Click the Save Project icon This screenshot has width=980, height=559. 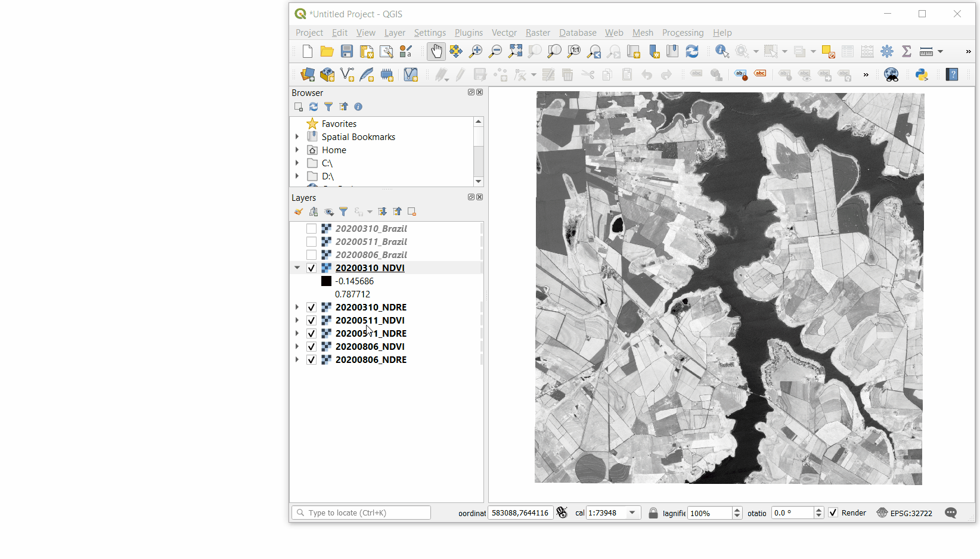point(347,52)
